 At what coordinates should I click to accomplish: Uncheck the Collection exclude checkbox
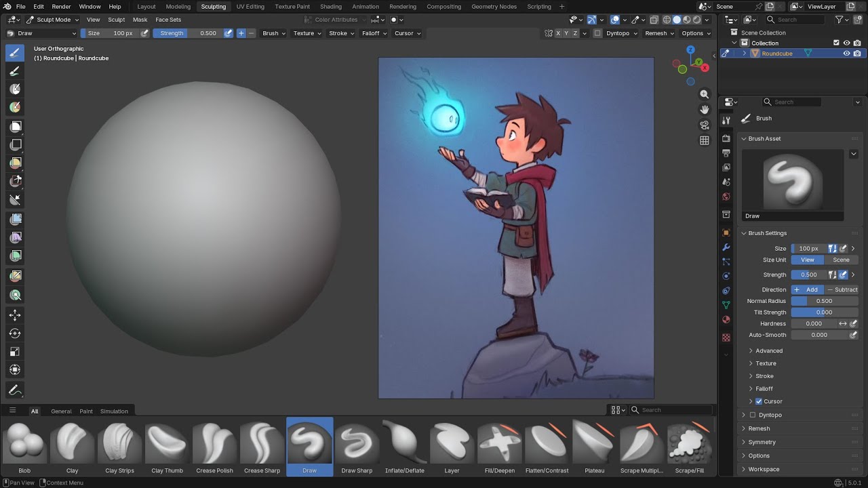coord(836,43)
